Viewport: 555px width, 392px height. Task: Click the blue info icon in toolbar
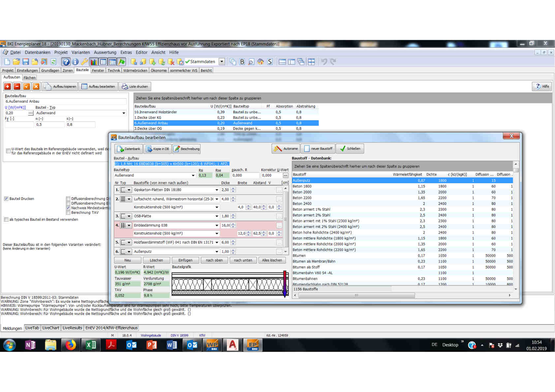(75, 62)
